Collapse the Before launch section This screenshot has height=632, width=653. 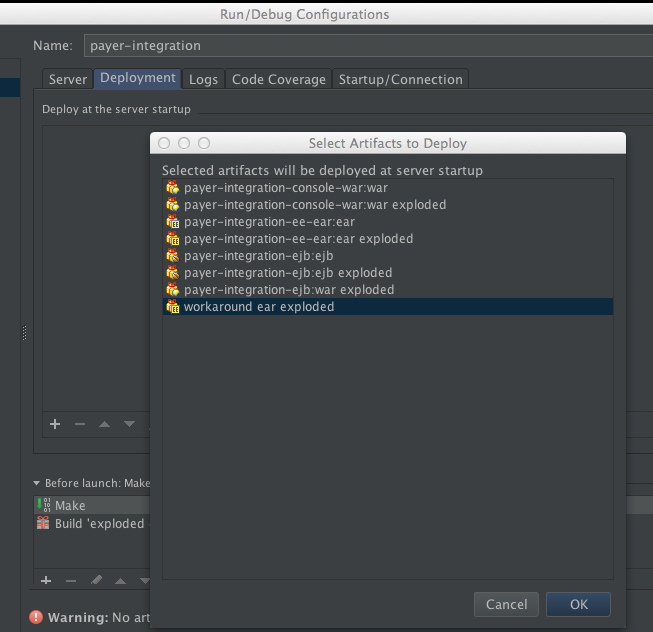(x=37, y=483)
